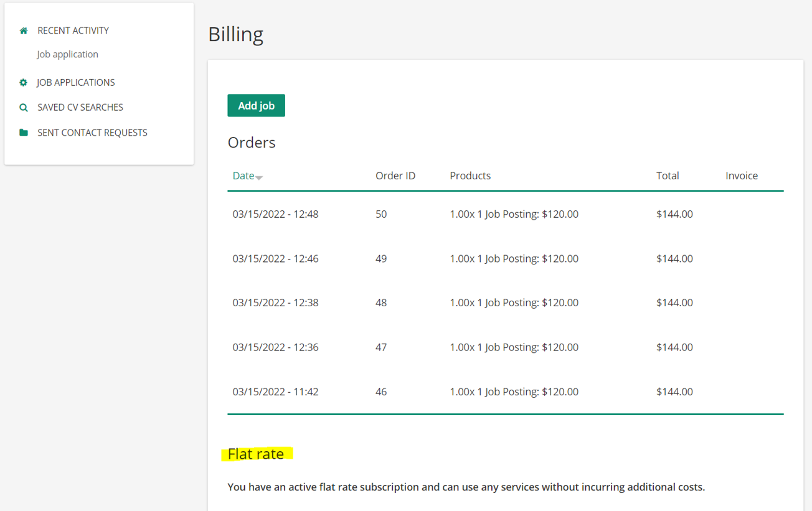This screenshot has width=812, height=511.
Task: Open Saved CV Searches section
Action: [x=80, y=107]
